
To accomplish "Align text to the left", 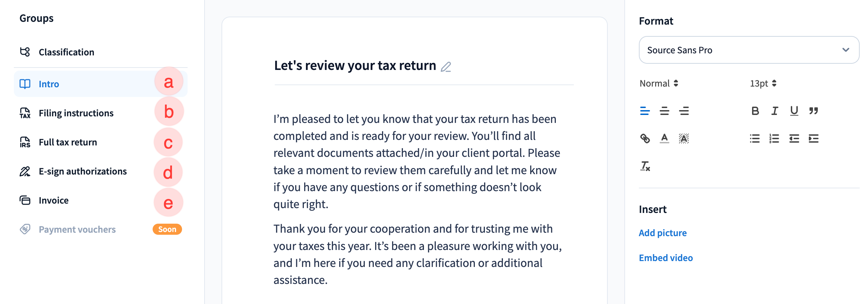I will (x=645, y=111).
